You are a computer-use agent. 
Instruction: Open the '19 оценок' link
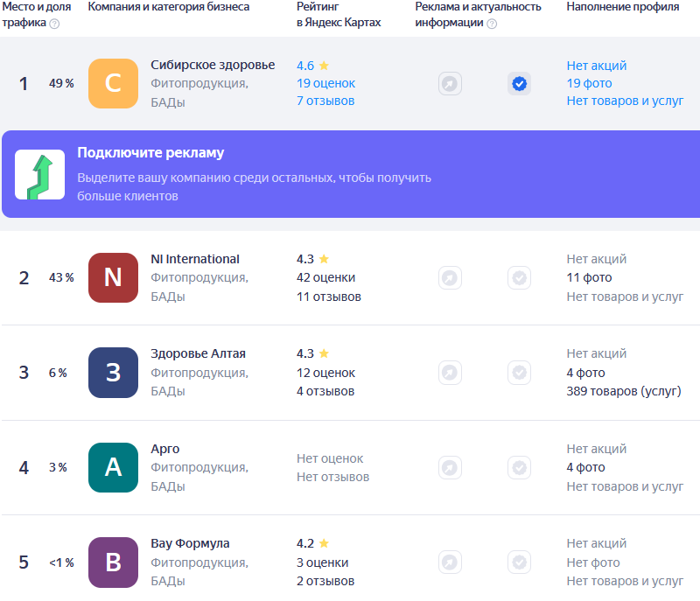pos(325,83)
